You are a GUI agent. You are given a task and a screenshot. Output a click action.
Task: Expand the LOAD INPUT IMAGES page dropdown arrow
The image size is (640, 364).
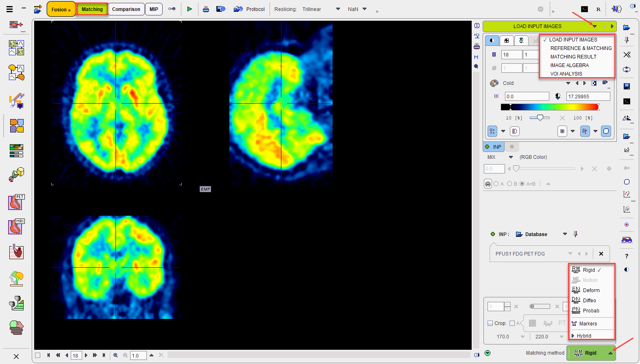click(594, 26)
